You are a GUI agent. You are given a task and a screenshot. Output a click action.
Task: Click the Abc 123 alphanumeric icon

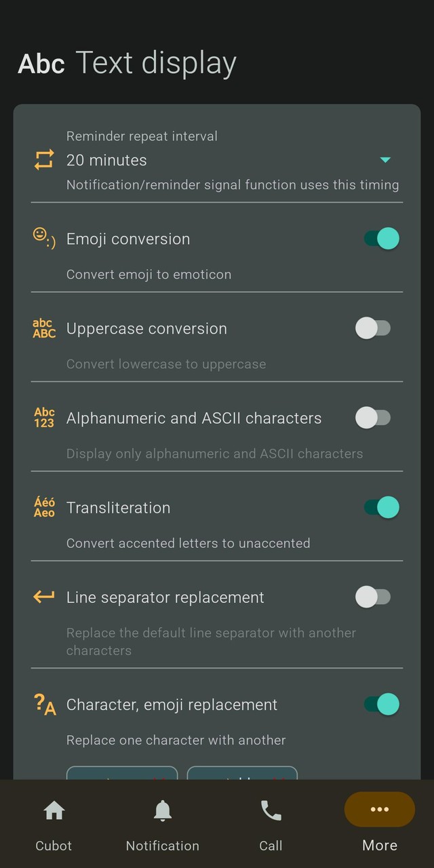pos(44,418)
